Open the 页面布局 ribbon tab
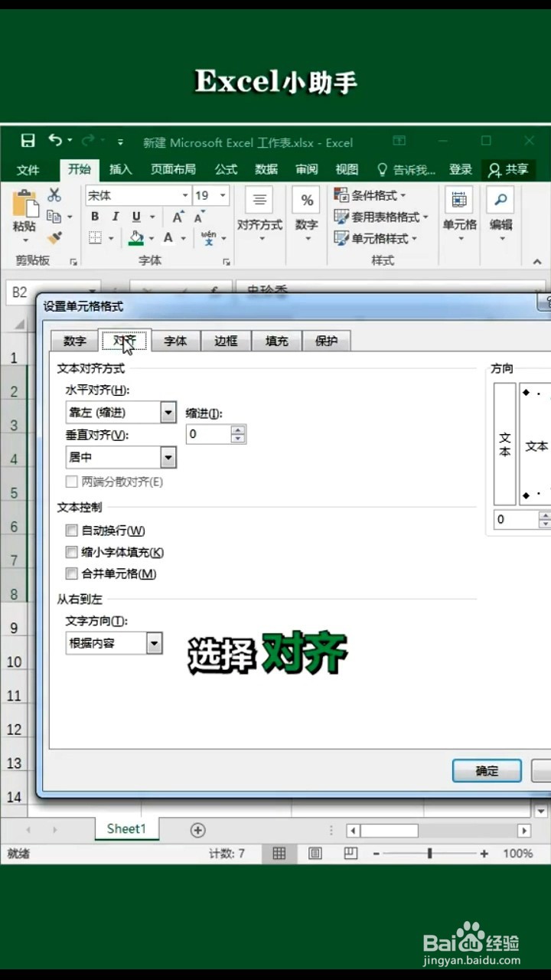The width and height of the screenshot is (551, 980). (173, 169)
